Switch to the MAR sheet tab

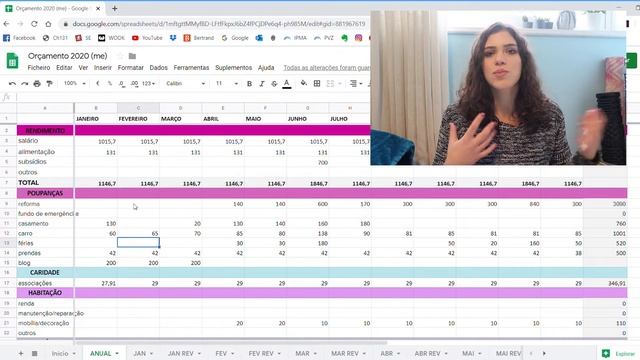tap(302, 353)
